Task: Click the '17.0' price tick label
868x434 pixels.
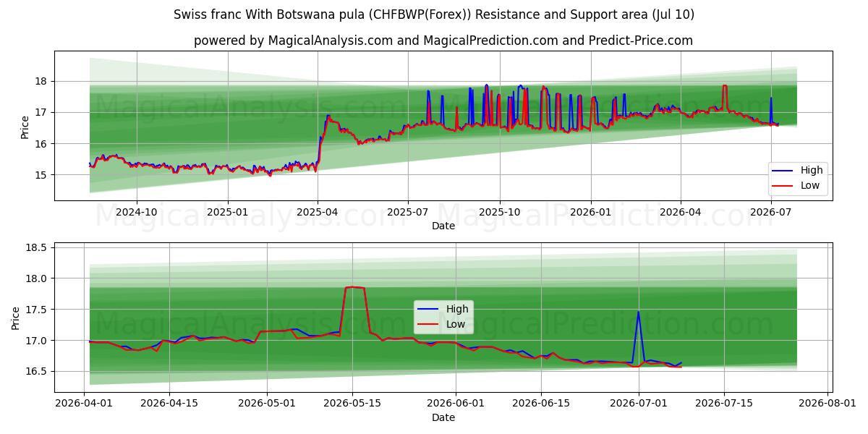Action: coord(36,341)
